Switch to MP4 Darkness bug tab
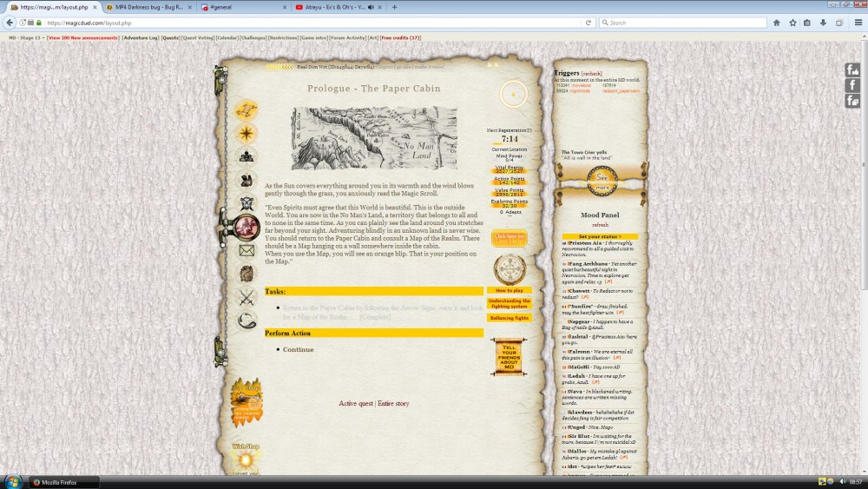The width and height of the screenshot is (868, 489). (146, 7)
